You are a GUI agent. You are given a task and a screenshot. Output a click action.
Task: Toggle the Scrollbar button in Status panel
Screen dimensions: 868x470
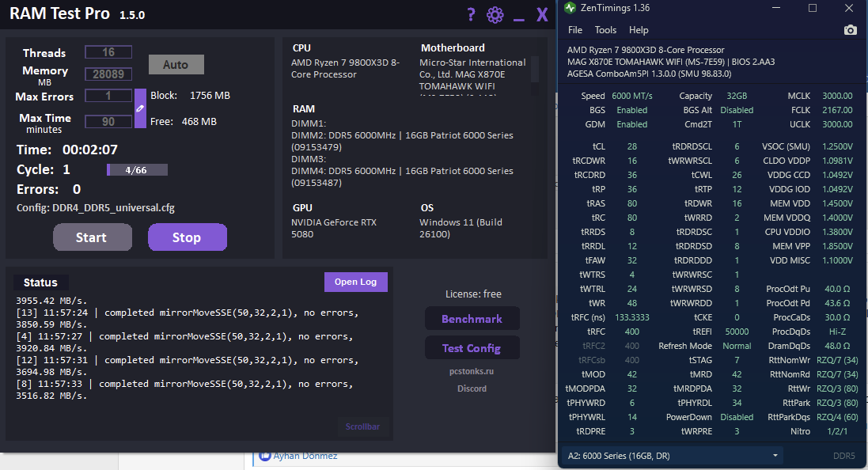click(x=362, y=426)
